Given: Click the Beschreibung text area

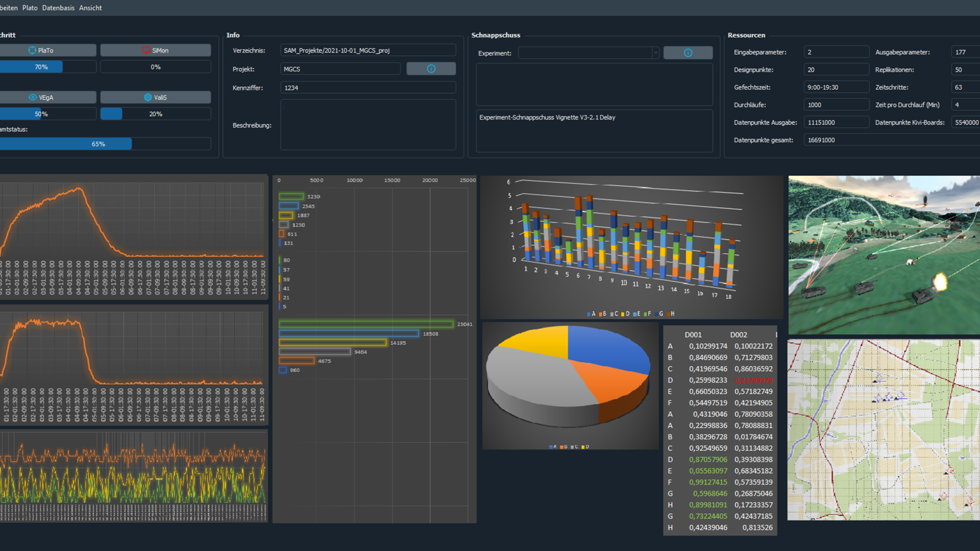Looking at the screenshot, I should point(367,124).
